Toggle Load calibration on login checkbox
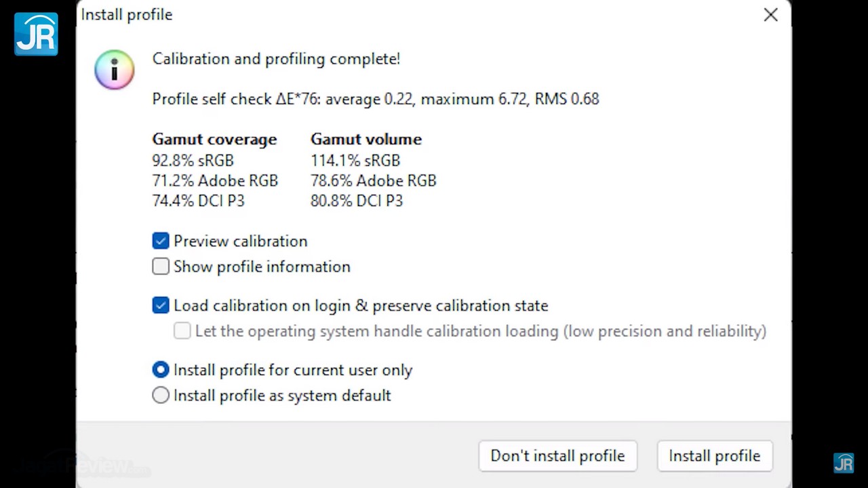Image resolution: width=868 pixels, height=488 pixels. coord(161,306)
